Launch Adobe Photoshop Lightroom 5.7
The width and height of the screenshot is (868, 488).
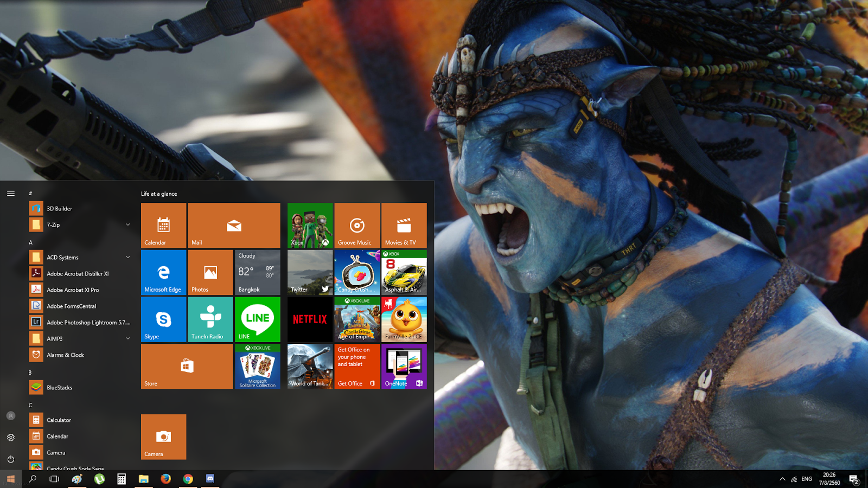[80, 322]
